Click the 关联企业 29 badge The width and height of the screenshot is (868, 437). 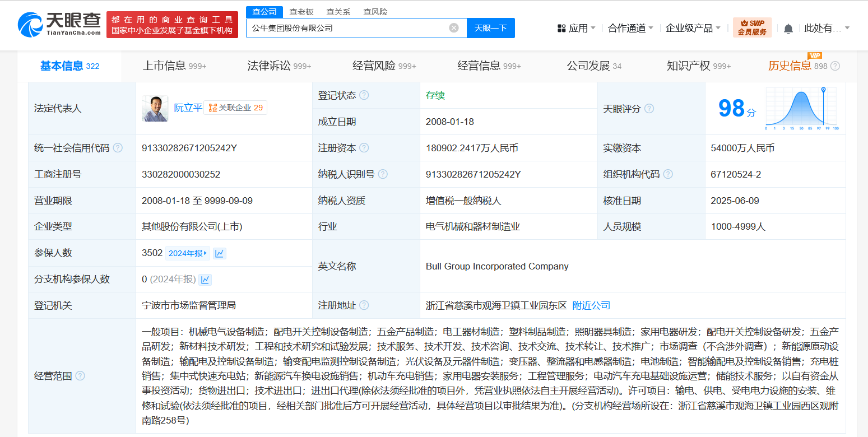pyautogui.click(x=235, y=108)
